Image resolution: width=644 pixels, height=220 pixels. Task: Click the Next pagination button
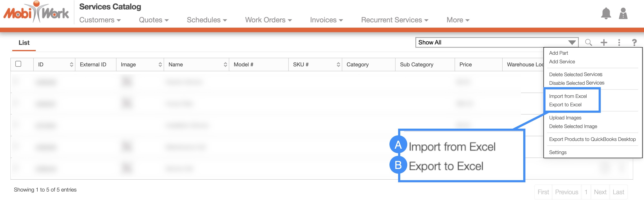click(600, 192)
